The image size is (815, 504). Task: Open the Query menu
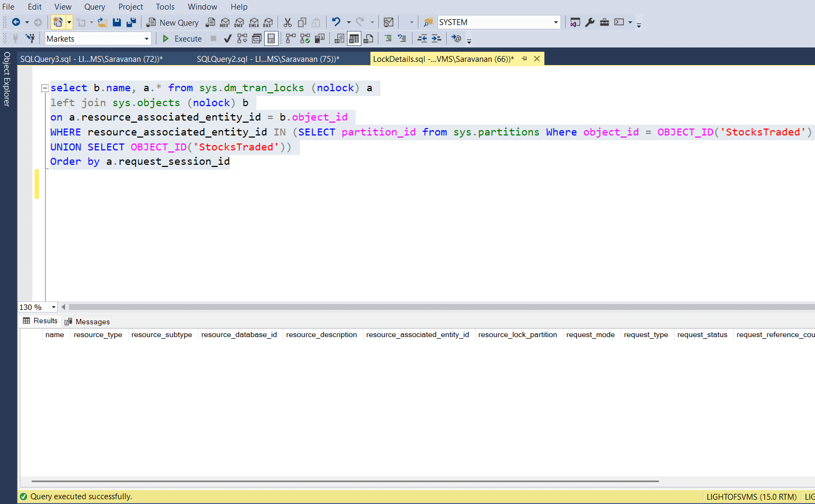coord(94,7)
